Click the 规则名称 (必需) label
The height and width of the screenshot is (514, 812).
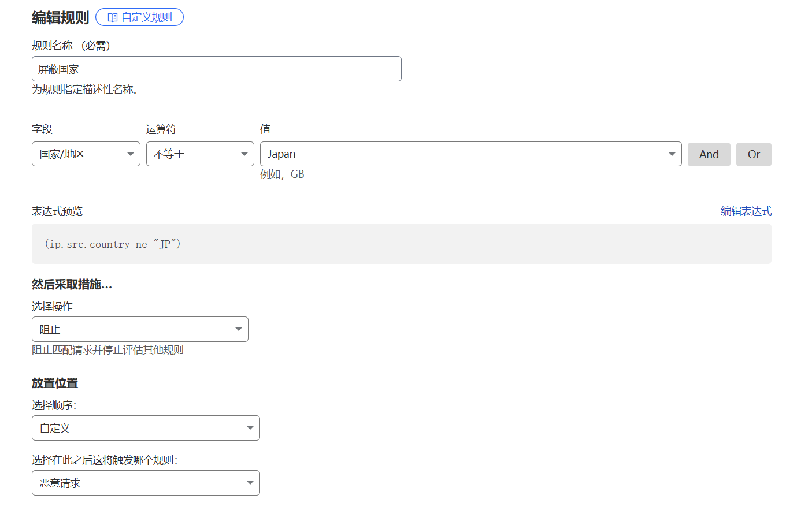tap(71, 46)
